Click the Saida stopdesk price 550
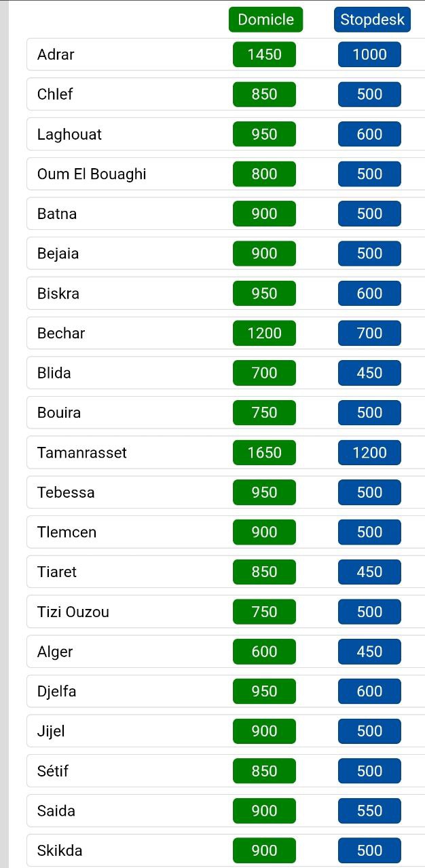Screen dimensions: 425x868 (x=369, y=810)
